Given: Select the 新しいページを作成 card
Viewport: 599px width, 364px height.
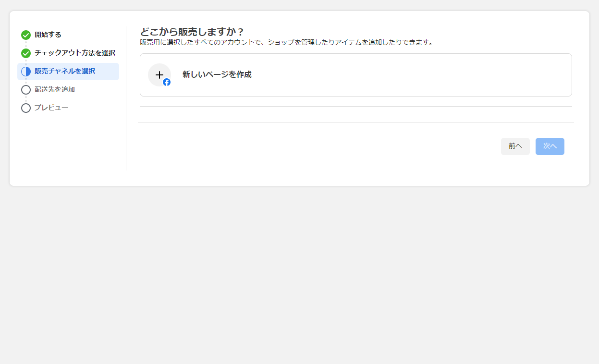Looking at the screenshot, I should coord(355,74).
